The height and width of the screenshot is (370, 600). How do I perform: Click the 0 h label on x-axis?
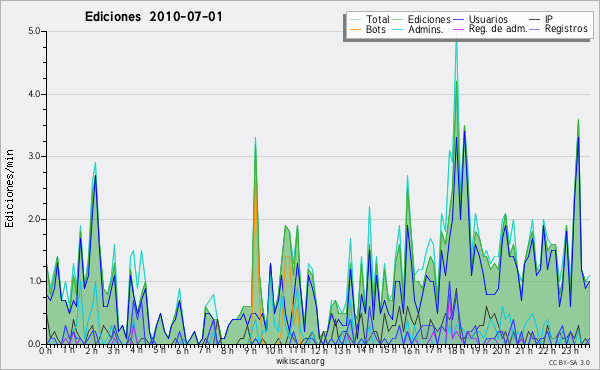(45, 351)
